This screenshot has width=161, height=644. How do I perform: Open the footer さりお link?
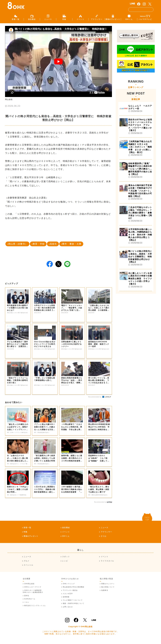click(x=103, y=536)
